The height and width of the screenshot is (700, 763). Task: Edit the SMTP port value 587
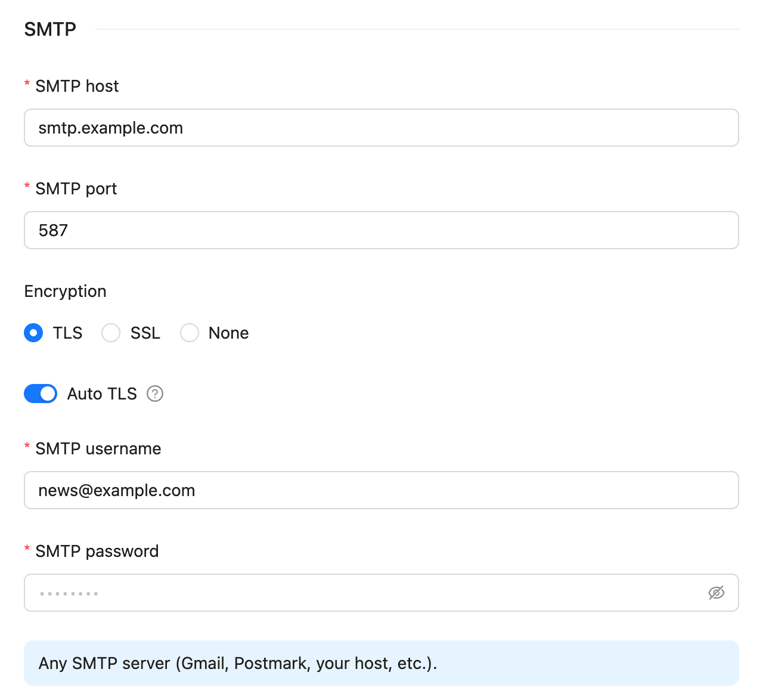point(381,230)
